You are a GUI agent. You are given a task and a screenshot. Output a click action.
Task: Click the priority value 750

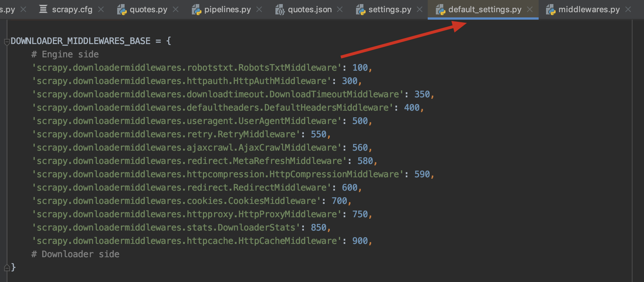coord(360,214)
